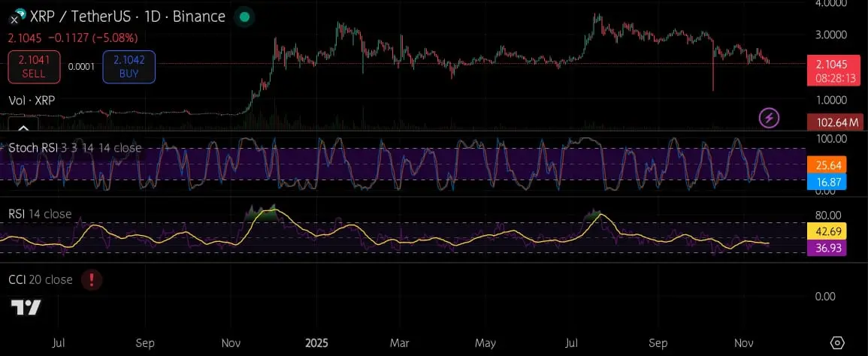Image resolution: width=868 pixels, height=356 pixels.
Task: Click the 1.0000 price scale label
Action: pos(831,100)
